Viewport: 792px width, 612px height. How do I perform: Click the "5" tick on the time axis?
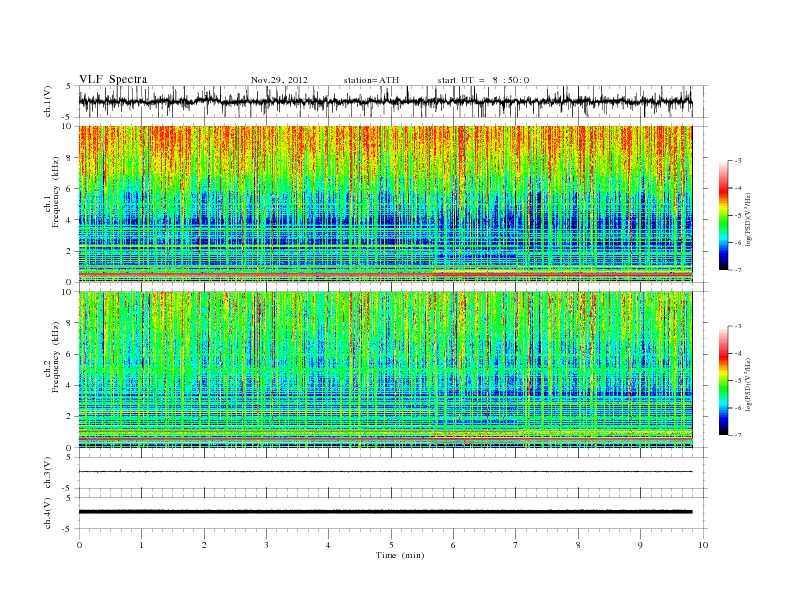pyautogui.click(x=391, y=545)
